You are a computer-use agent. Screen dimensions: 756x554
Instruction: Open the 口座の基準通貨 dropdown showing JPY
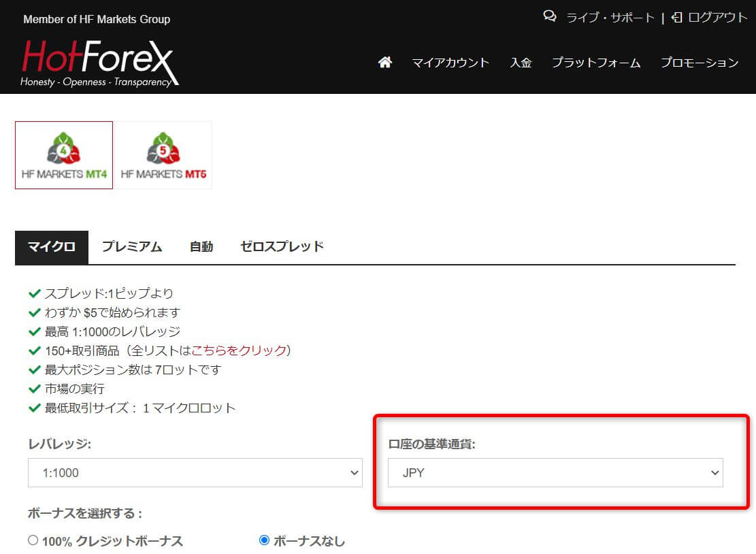click(555, 473)
